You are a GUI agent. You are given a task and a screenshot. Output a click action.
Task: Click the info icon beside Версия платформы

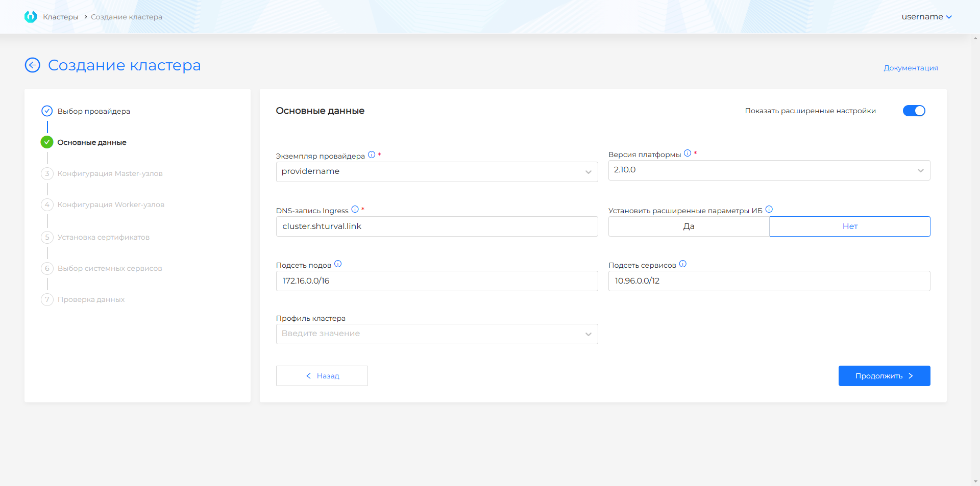[x=688, y=152]
